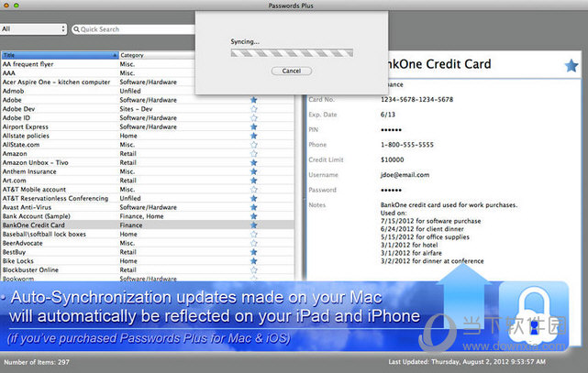Click star beside AT&T Reservationless Conferencing

click(x=254, y=199)
